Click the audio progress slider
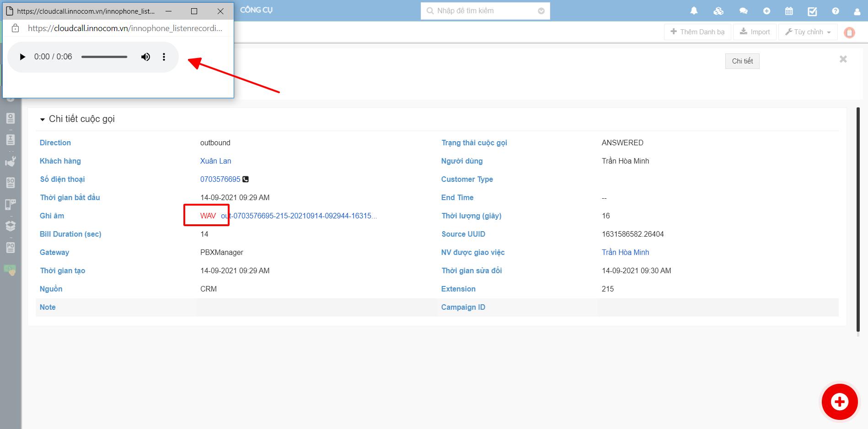Screen dimensions: 868x429 click(104, 57)
